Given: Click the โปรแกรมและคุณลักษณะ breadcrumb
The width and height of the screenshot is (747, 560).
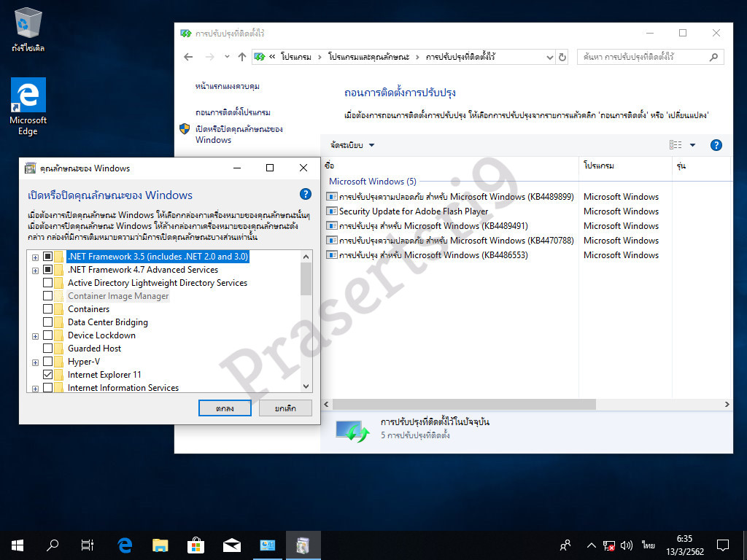Looking at the screenshot, I should point(368,57).
